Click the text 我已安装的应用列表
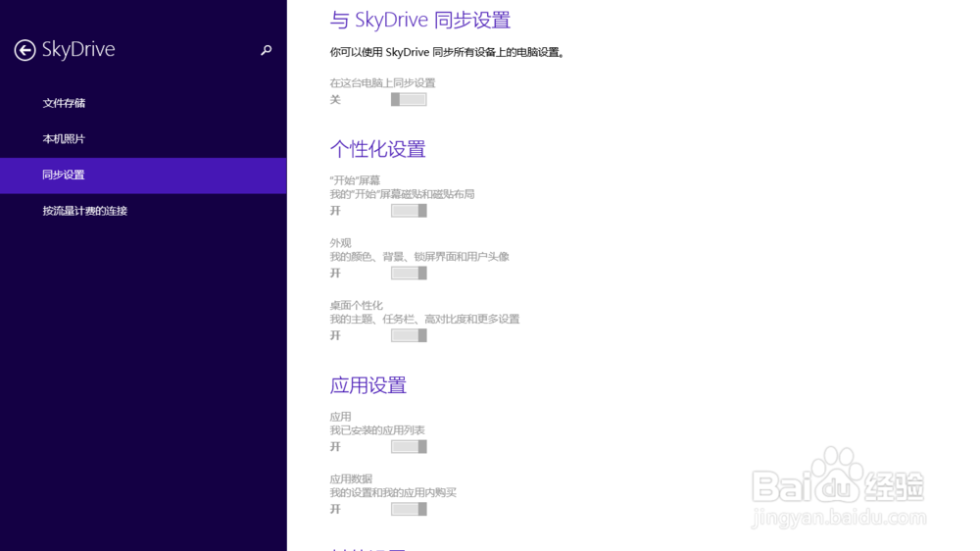The image size is (980, 551). (377, 430)
